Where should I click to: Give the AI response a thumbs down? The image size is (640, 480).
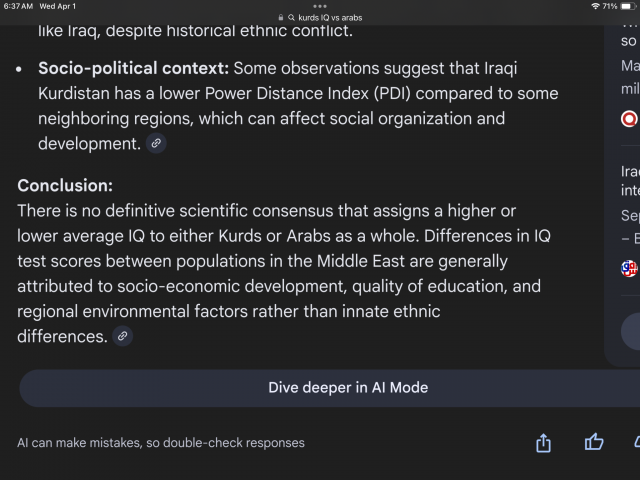coord(635,442)
